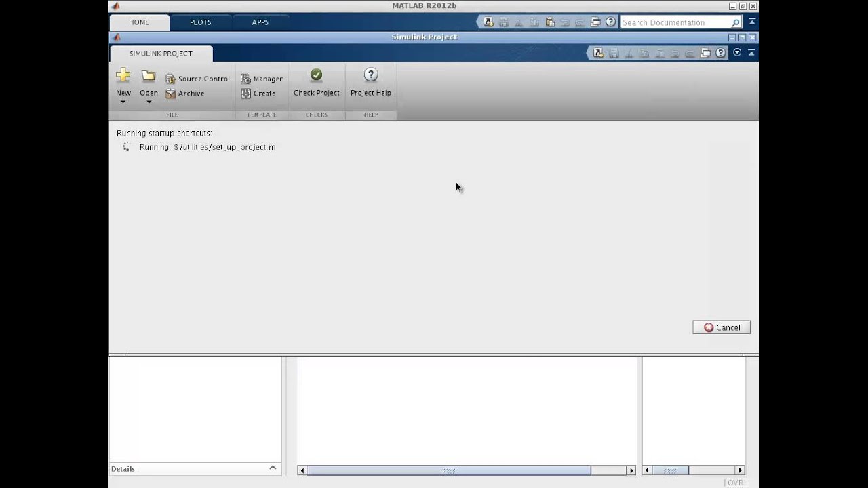
Task: Click Save icon in MATLAB top toolbar
Action: click(504, 22)
